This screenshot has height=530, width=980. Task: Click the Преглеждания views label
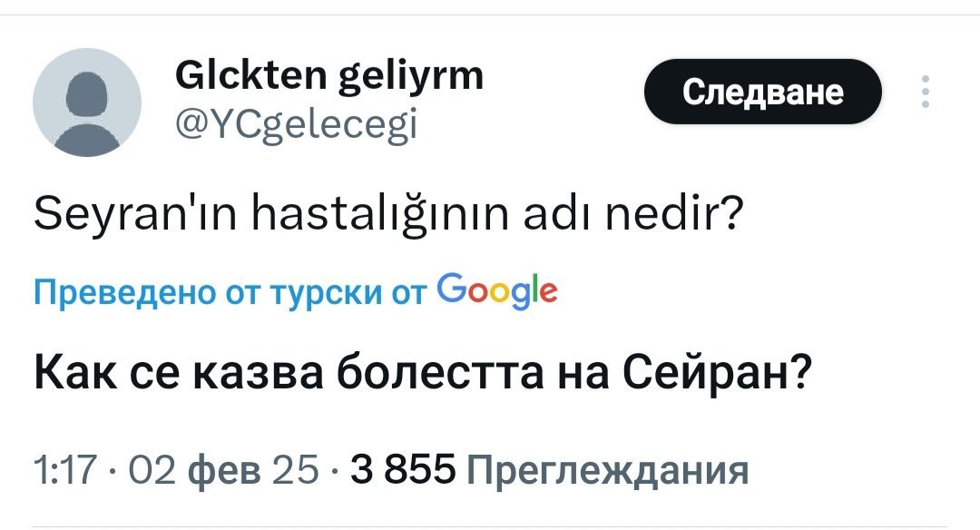point(607,471)
